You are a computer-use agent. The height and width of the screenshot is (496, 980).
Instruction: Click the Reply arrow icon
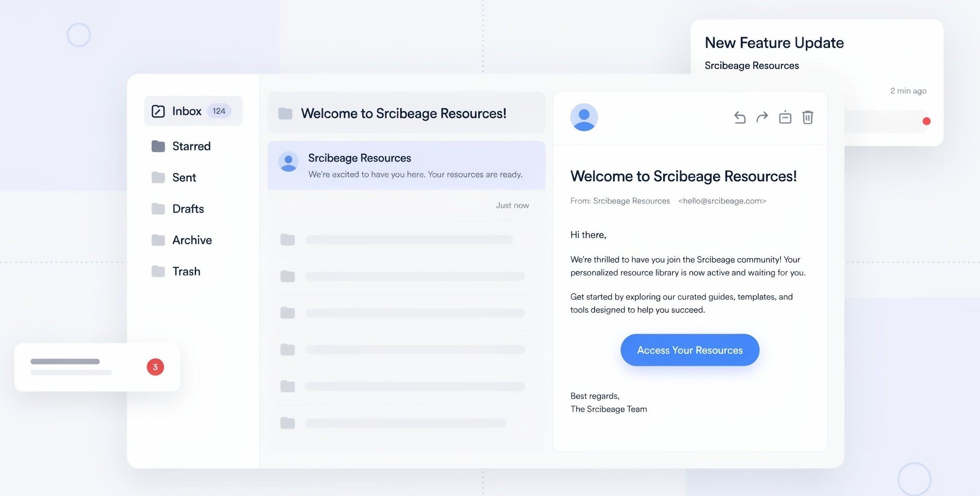740,117
